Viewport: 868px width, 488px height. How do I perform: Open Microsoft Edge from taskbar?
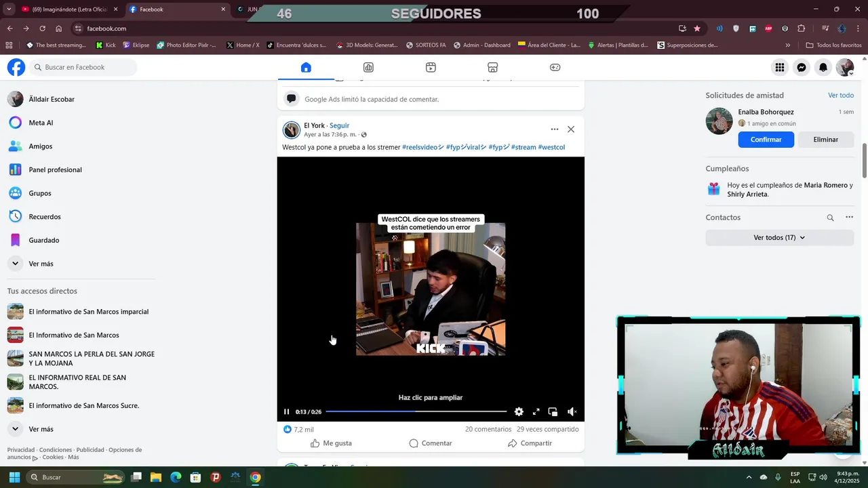[x=176, y=477]
